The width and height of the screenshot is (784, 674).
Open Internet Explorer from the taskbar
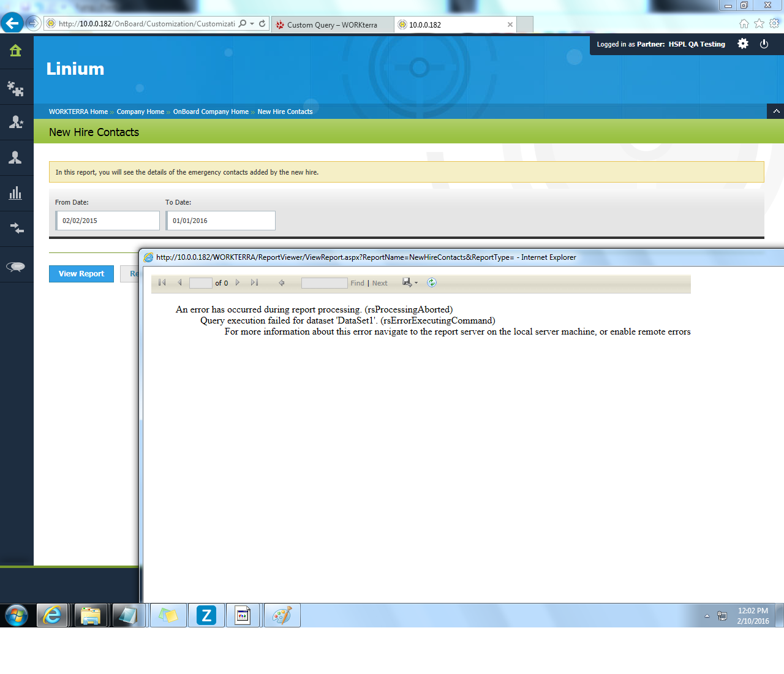click(x=53, y=615)
